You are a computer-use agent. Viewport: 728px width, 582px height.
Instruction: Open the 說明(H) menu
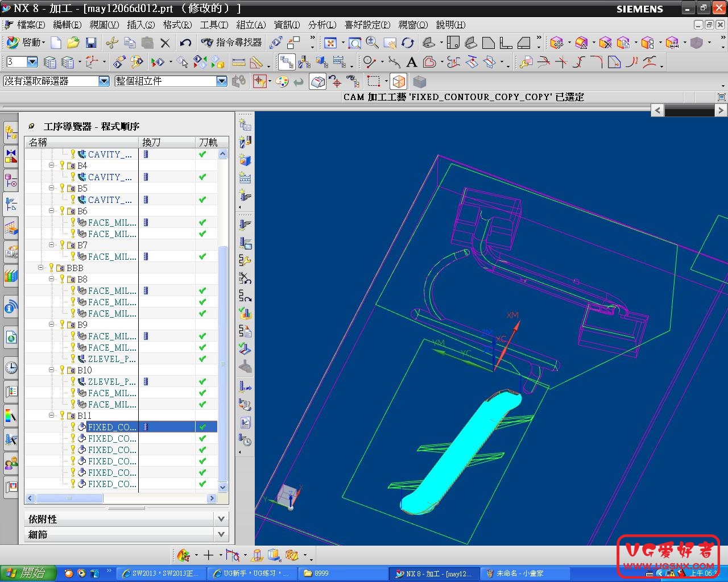(x=450, y=25)
